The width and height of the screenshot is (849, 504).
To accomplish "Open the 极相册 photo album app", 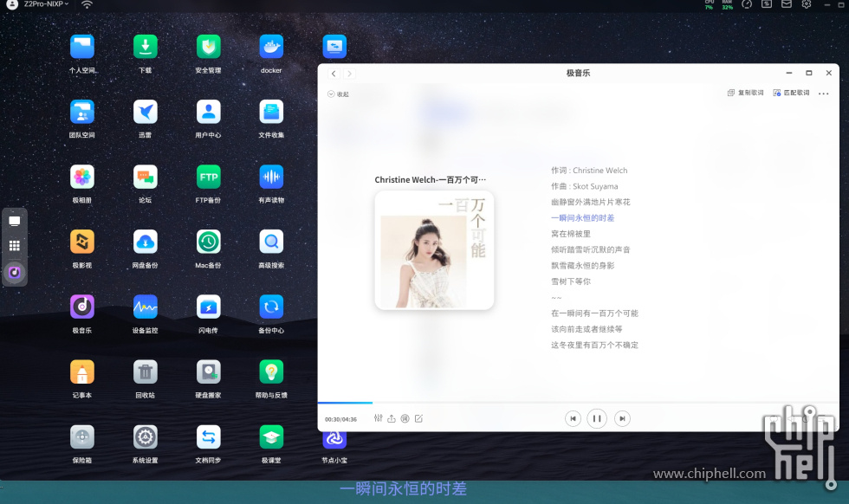I will click(82, 177).
